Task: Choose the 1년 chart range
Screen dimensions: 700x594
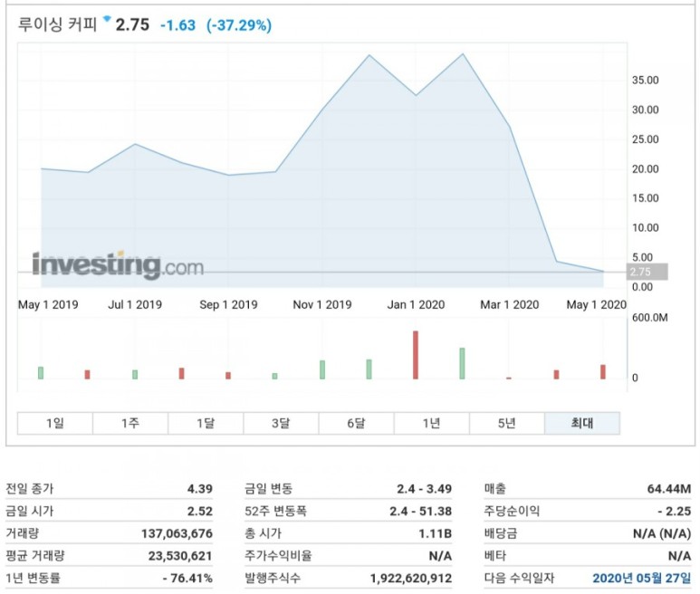Action: (x=432, y=423)
